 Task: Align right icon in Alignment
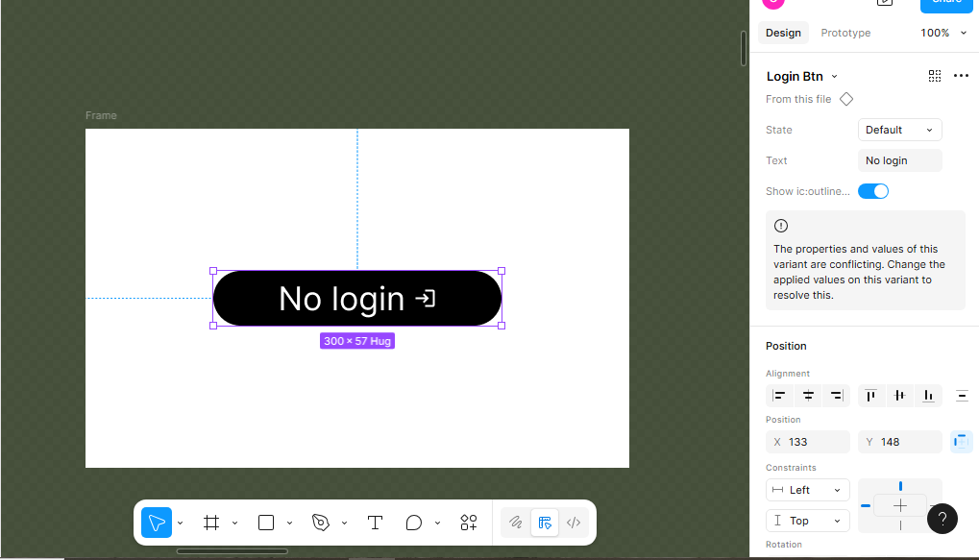point(837,395)
